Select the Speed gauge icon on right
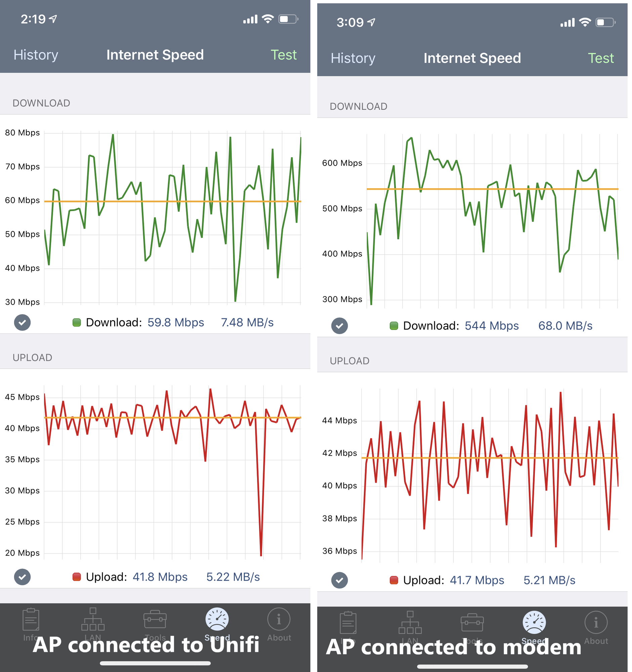This screenshot has height=672, width=632. tap(535, 623)
